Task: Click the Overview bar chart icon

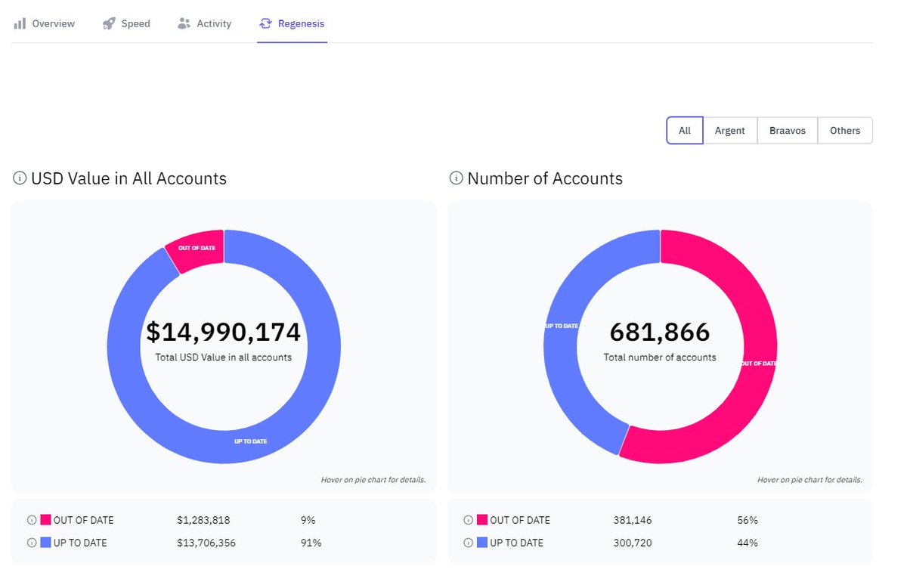Action: coord(20,23)
